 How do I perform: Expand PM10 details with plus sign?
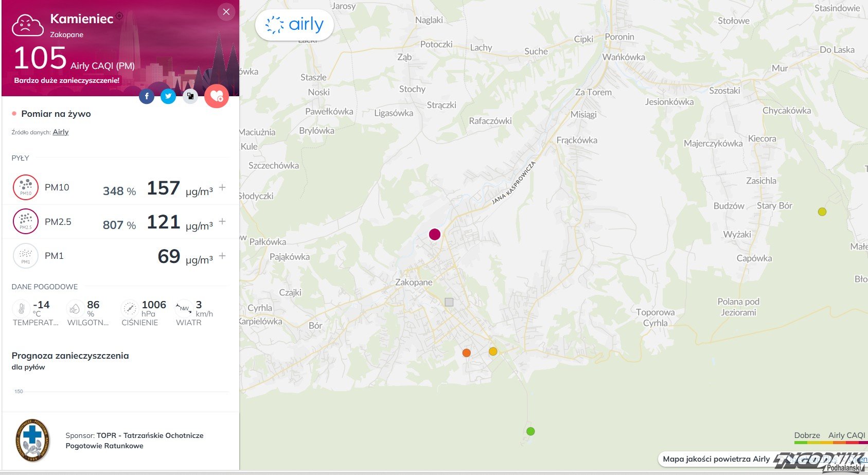pyautogui.click(x=222, y=187)
